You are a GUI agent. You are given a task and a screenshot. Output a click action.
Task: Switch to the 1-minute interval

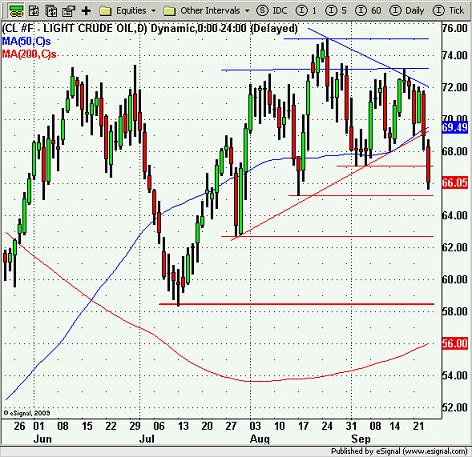pyautogui.click(x=306, y=11)
